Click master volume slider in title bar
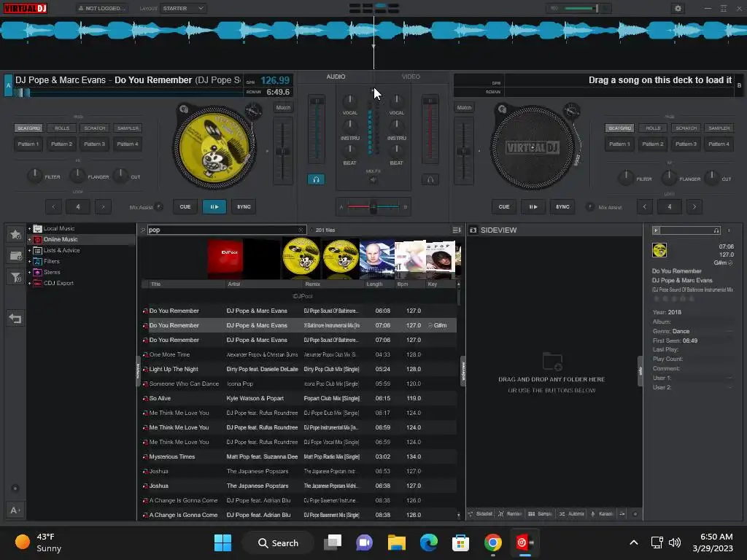This screenshot has width=747, height=560. [580, 8]
